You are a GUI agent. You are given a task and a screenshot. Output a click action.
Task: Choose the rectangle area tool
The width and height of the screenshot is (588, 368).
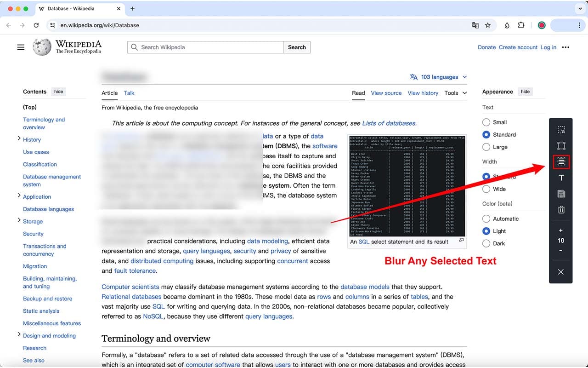tap(561, 146)
